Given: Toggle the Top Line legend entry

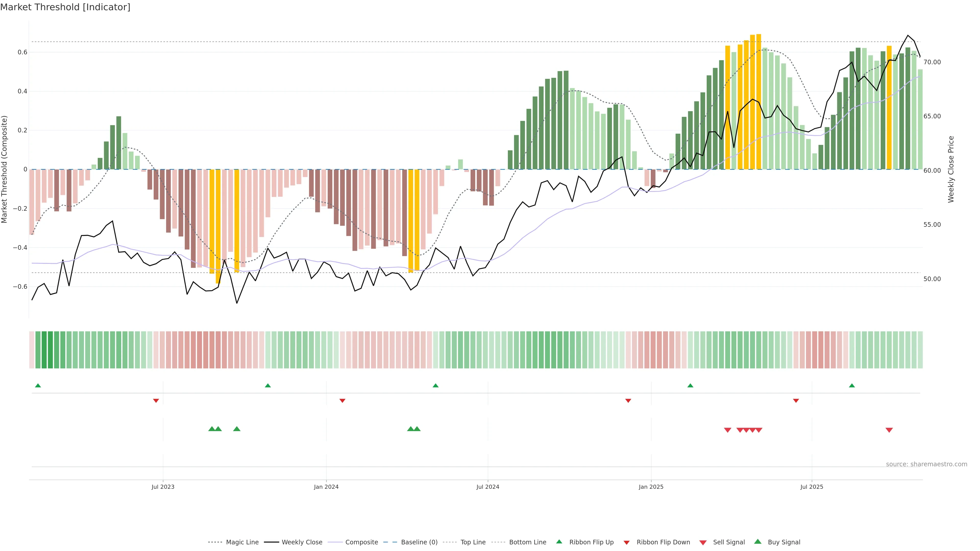Looking at the screenshot, I should coord(473,542).
